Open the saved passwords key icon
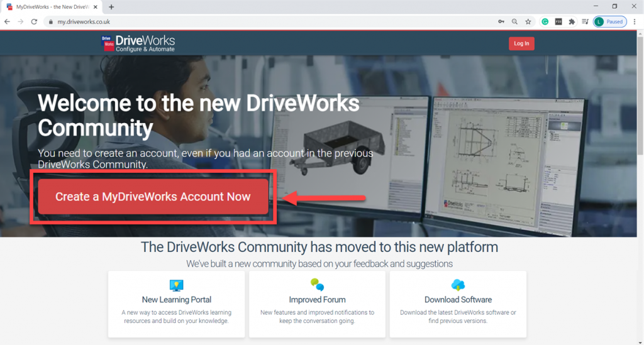 501,22
